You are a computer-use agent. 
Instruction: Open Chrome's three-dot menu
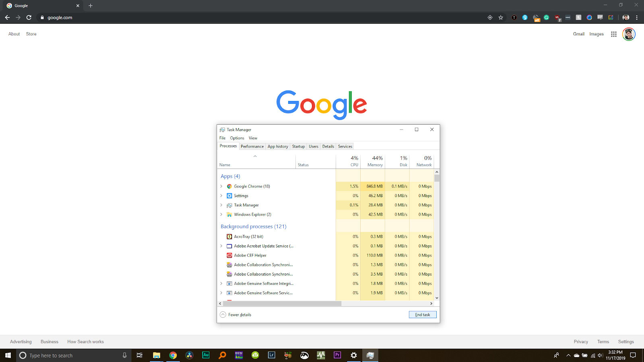pyautogui.click(x=637, y=17)
